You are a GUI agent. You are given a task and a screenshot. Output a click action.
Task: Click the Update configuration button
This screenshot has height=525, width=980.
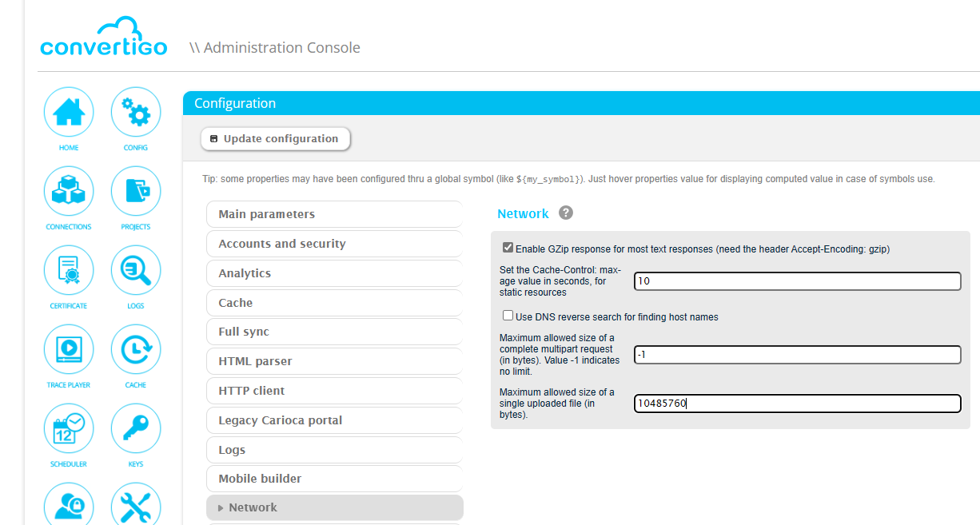click(275, 139)
